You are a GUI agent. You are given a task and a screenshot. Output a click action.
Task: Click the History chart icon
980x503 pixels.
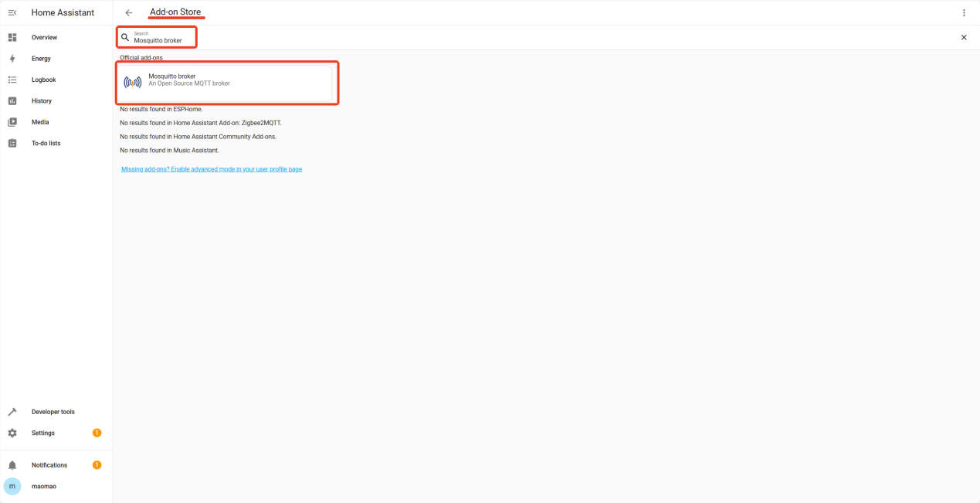[x=12, y=101]
